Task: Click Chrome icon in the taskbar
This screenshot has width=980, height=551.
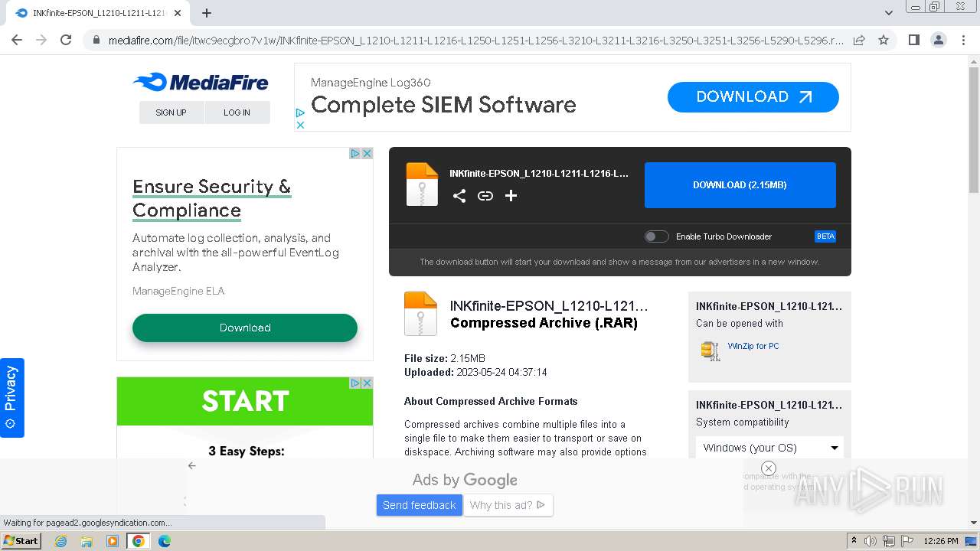Action: tap(139, 541)
